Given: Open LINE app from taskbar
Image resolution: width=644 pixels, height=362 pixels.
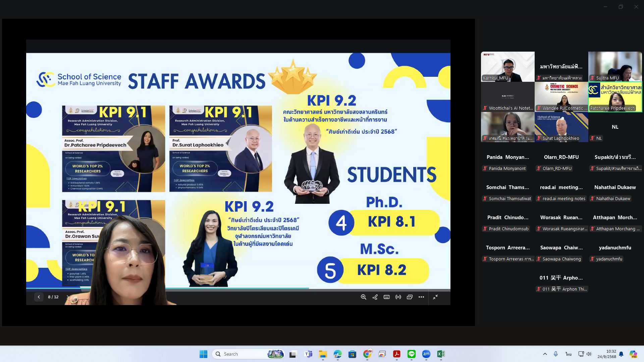Looking at the screenshot, I should pos(412,354).
